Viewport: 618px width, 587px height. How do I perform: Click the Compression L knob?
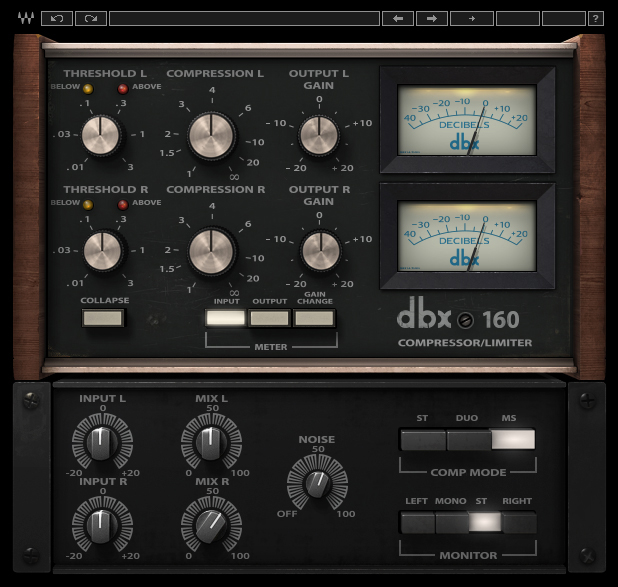(212, 136)
